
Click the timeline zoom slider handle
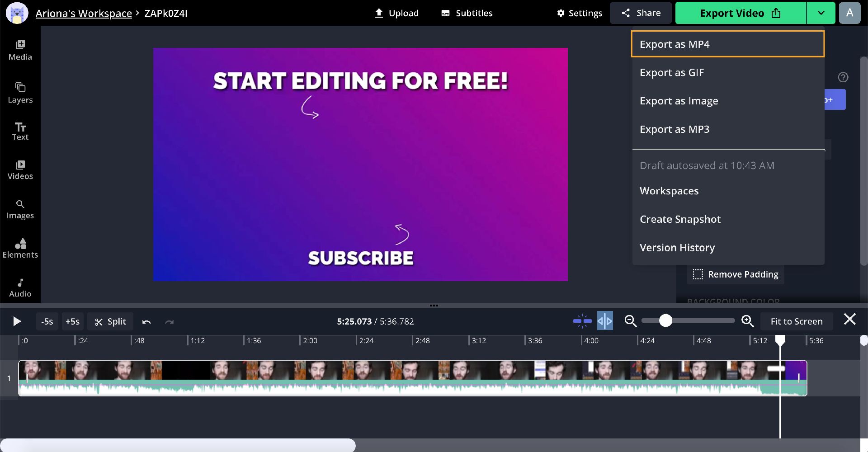coord(665,321)
